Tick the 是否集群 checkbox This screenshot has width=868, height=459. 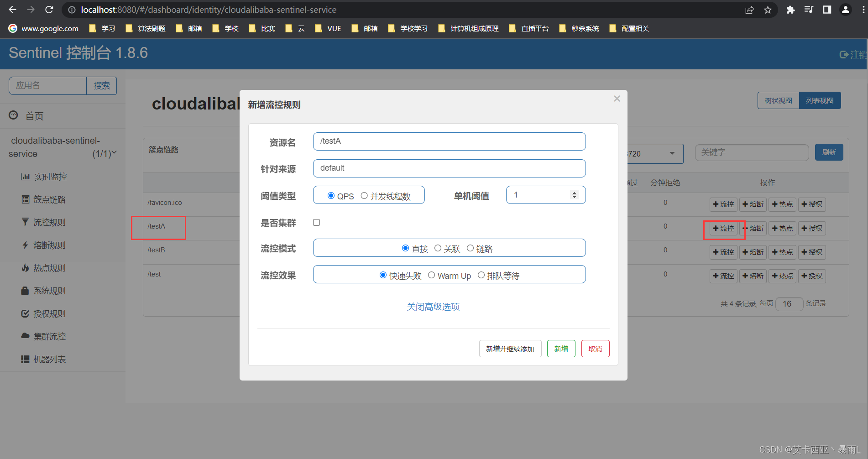pos(317,223)
